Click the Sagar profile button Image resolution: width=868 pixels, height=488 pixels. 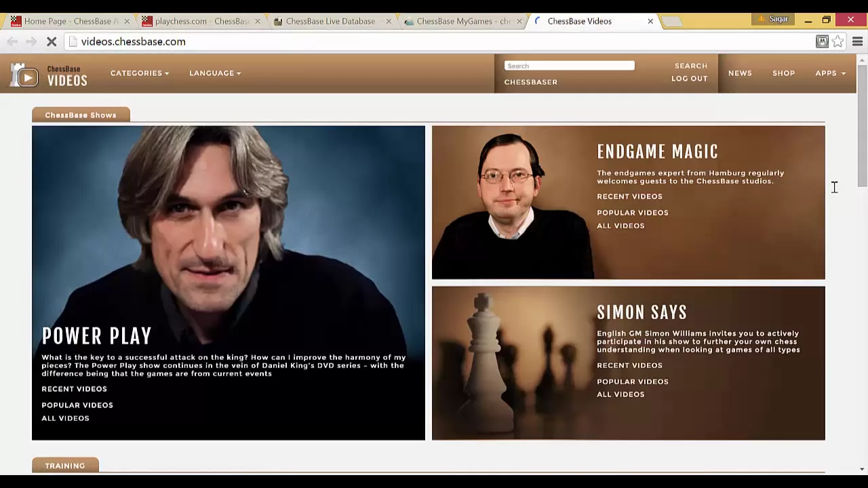[x=773, y=19]
